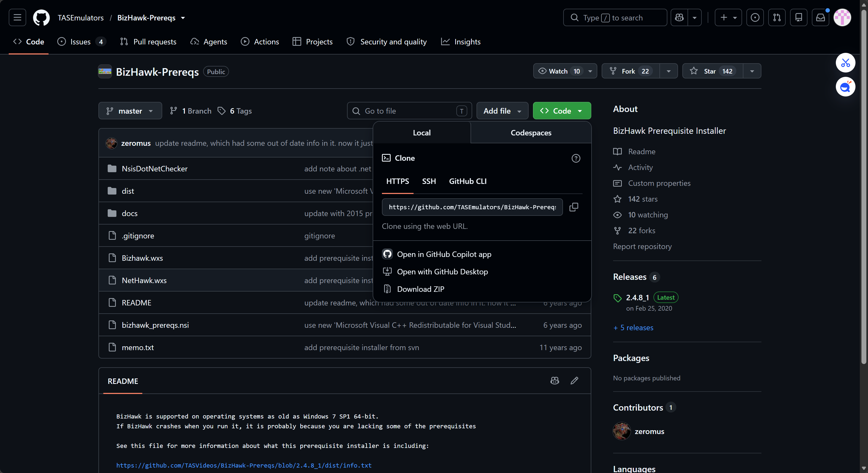The height and width of the screenshot is (473, 868).
Task: Click the BizHawk-Prereqs repository avatar image
Action: (x=105, y=71)
